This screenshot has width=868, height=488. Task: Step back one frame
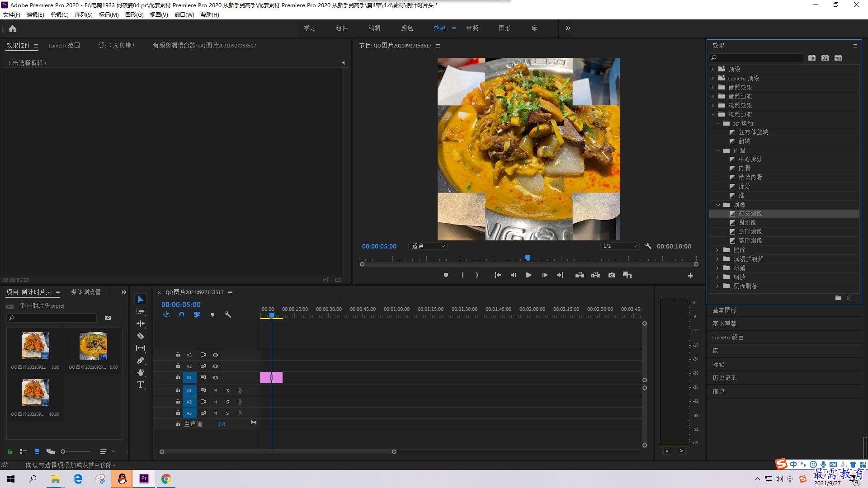tap(513, 275)
